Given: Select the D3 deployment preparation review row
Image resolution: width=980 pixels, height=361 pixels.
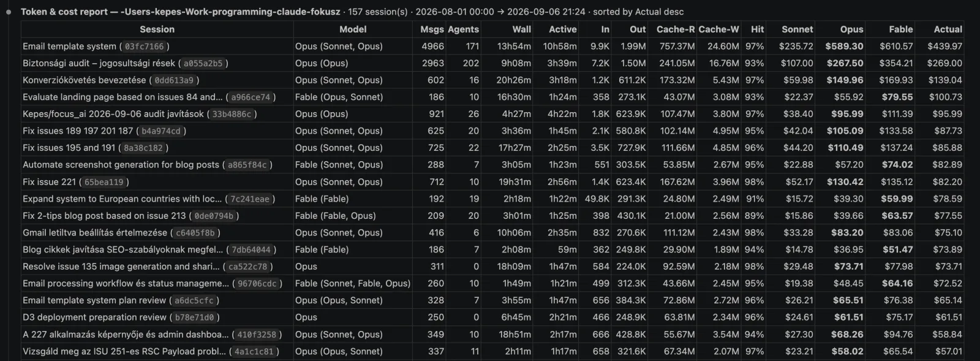Looking at the screenshot, I should 492,317.
